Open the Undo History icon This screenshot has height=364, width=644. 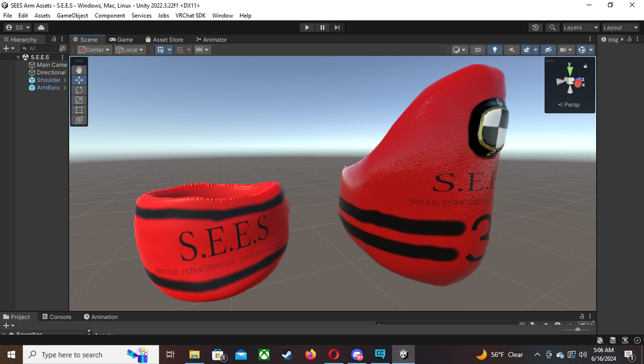click(535, 28)
